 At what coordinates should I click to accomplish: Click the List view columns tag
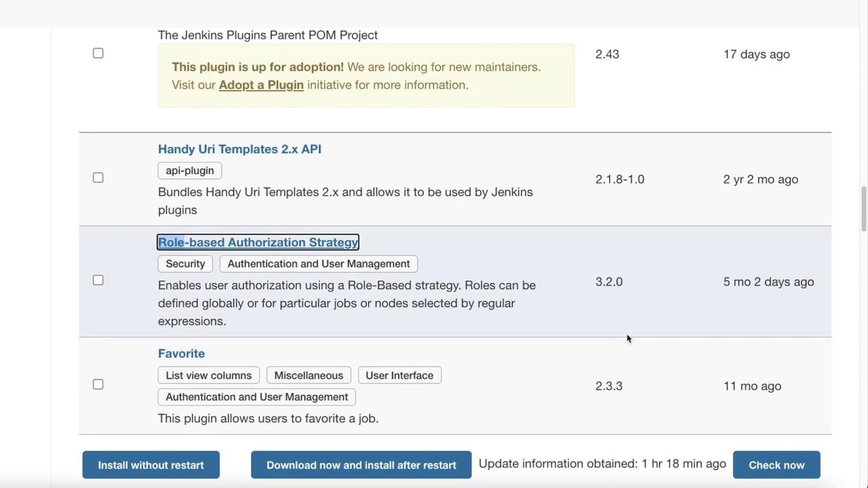tap(208, 375)
